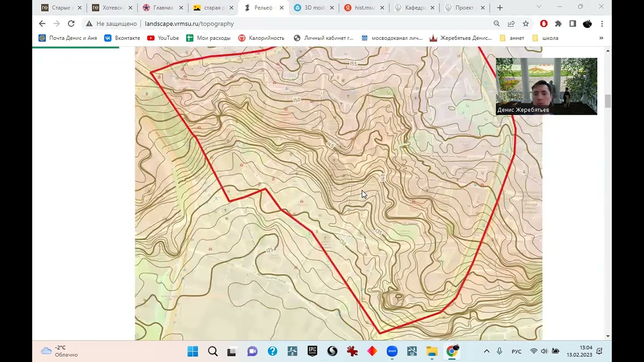
Task: Share this page via the share icon
Action: [511, 24]
